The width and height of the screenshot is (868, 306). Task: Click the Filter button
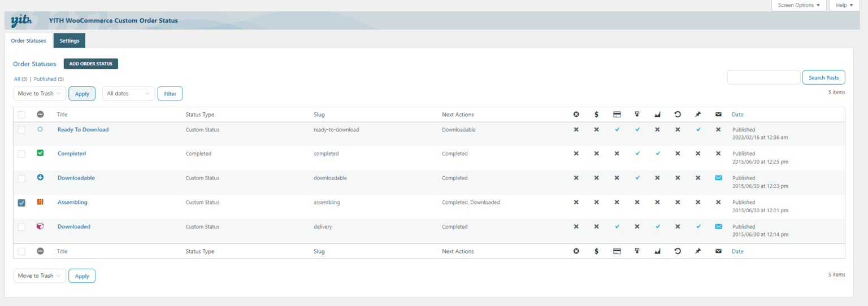[170, 94]
